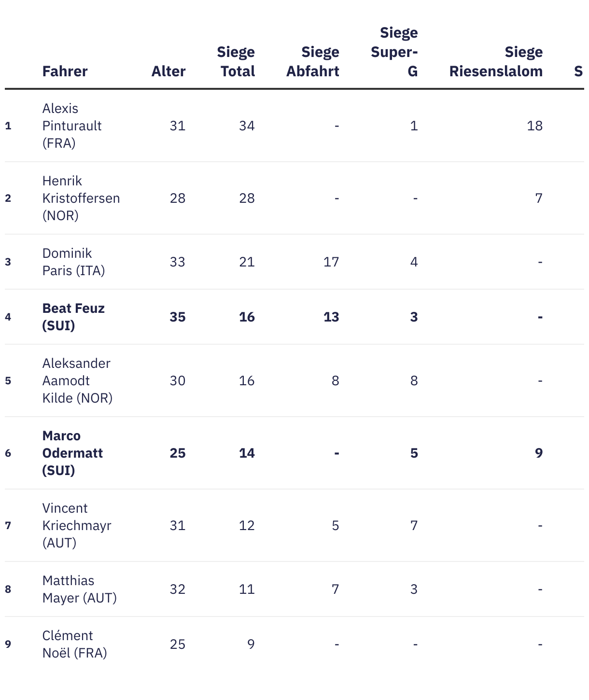The image size is (589, 700).
Task: Click Dominik Paris's Abfahrt wins value 17
Action: [331, 262]
